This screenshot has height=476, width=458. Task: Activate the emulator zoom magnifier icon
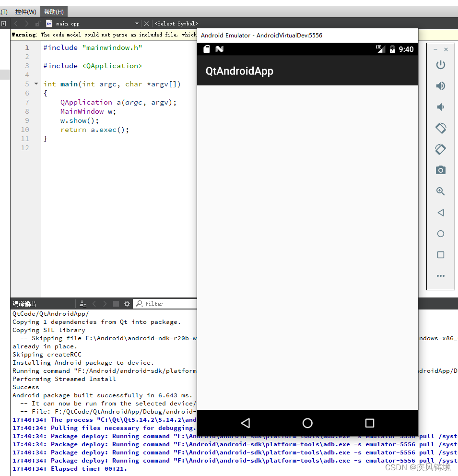(x=440, y=191)
